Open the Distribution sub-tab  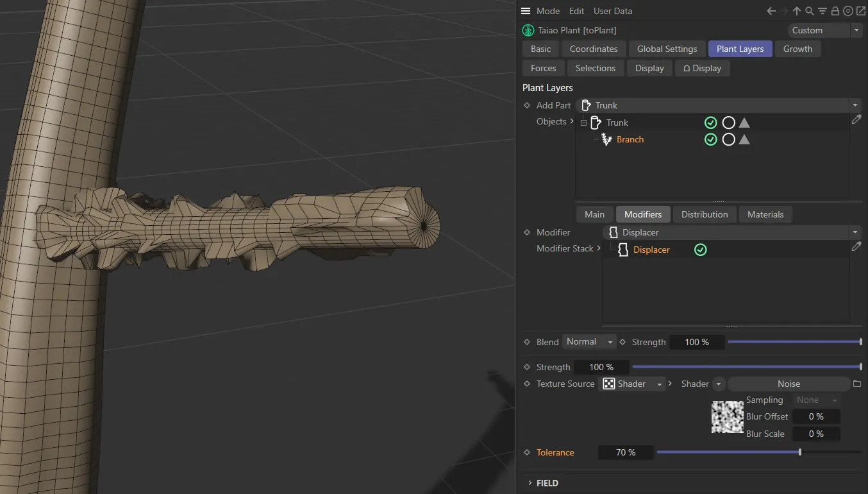pyautogui.click(x=704, y=214)
